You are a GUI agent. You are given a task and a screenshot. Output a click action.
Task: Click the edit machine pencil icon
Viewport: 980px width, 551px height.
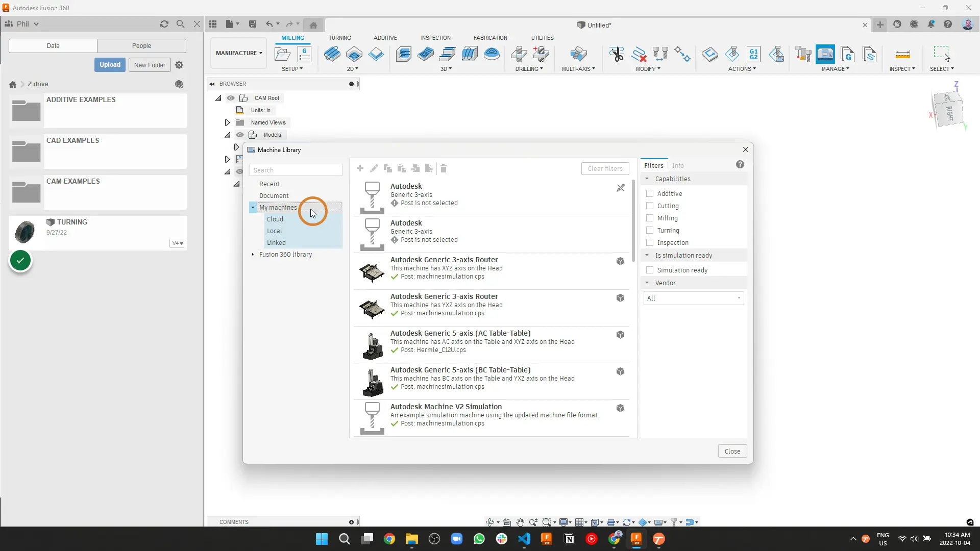point(374,168)
